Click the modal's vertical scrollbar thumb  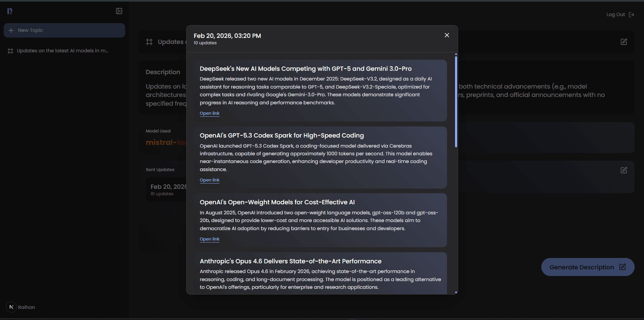[456, 101]
